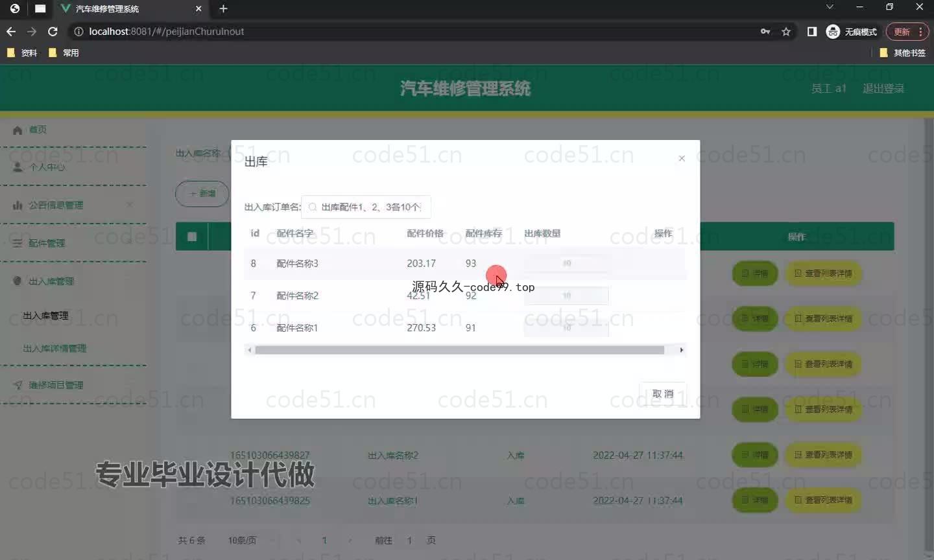Click the person icon beside 个人中心
This screenshot has width=934, height=560.
click(18, 167)
